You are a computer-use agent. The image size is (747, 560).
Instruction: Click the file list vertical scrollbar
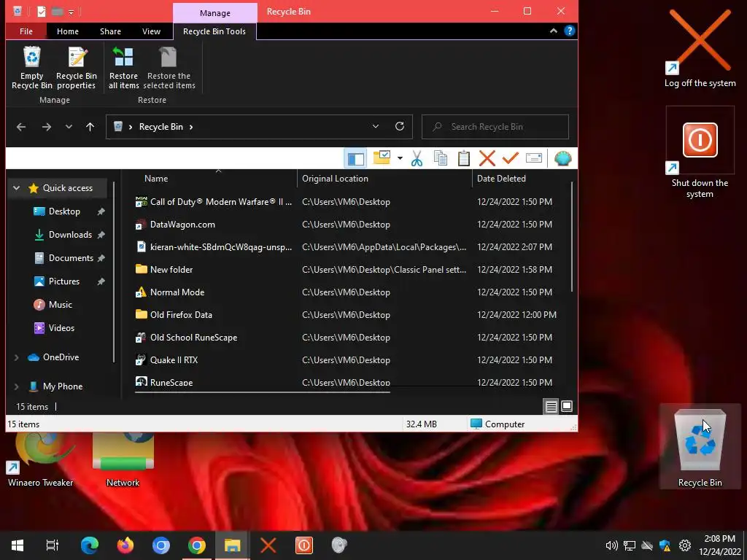[572, 237]
